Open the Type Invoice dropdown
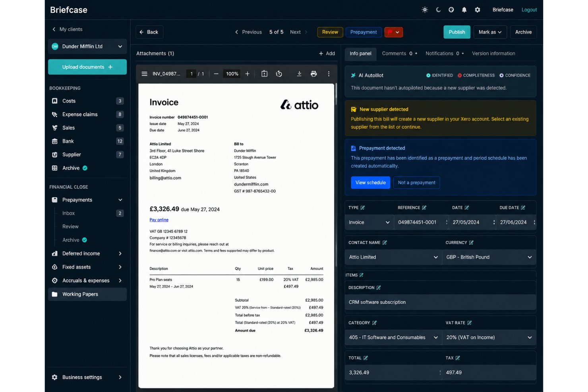Image resolution: width=588 pixels, height=392 pixels. 369,222
